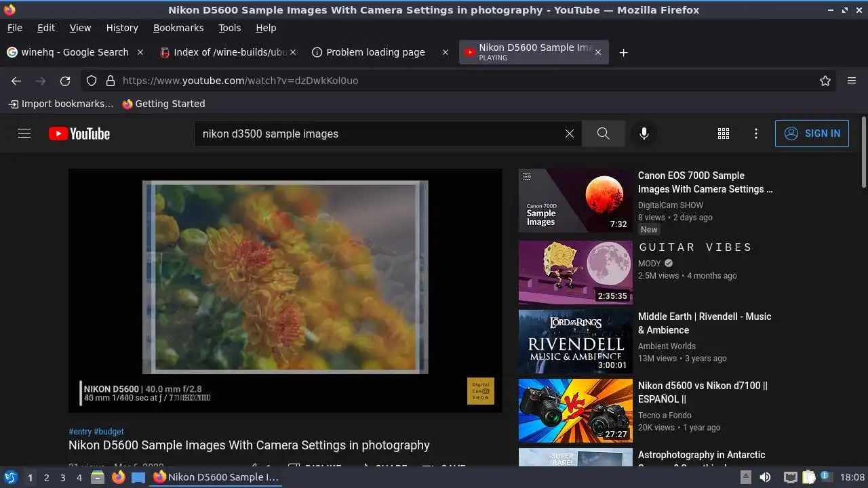Screen dimensions: 868x488
Task: Open the volume speaker tray icon
Action: [765, 477]
